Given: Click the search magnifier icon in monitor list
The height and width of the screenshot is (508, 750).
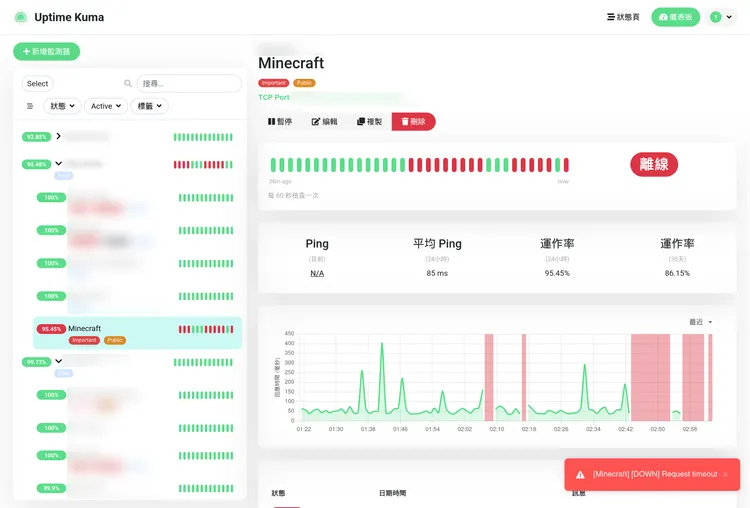Looking at the screenshot, I should tap(128, 84).
